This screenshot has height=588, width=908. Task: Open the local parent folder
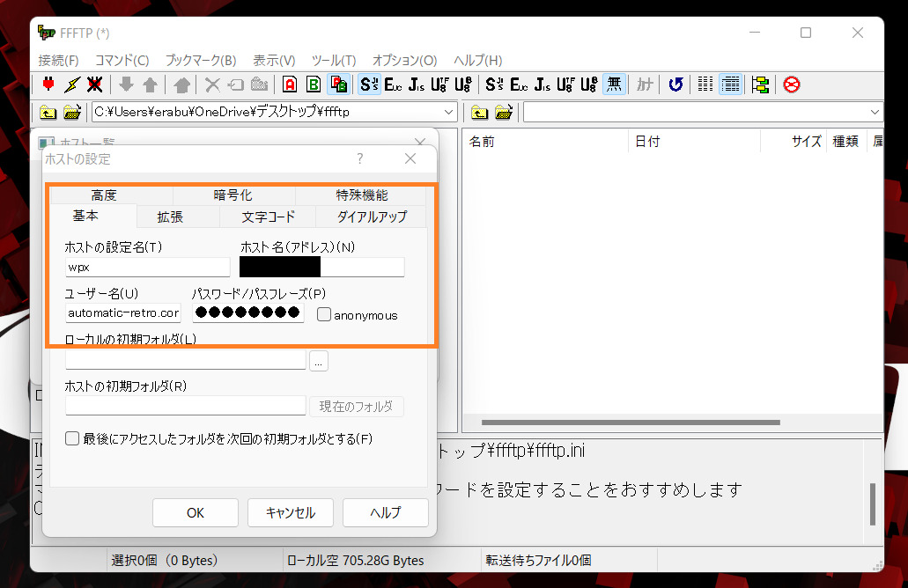coord(48,112)
